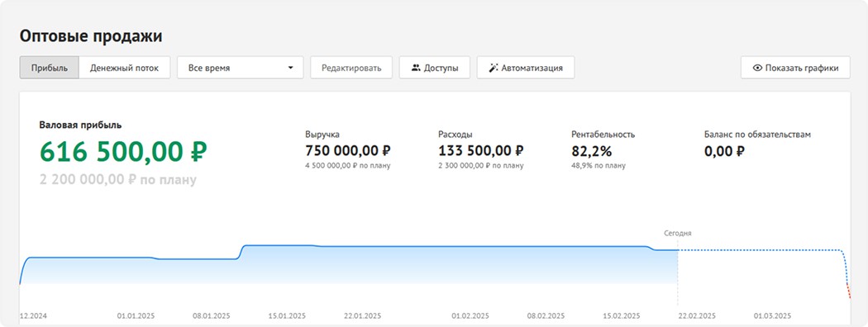This screenshot has width=868, height=327.
Task: Click date label 15.01.2025 on axis
Action: click(x=287, y=316)
